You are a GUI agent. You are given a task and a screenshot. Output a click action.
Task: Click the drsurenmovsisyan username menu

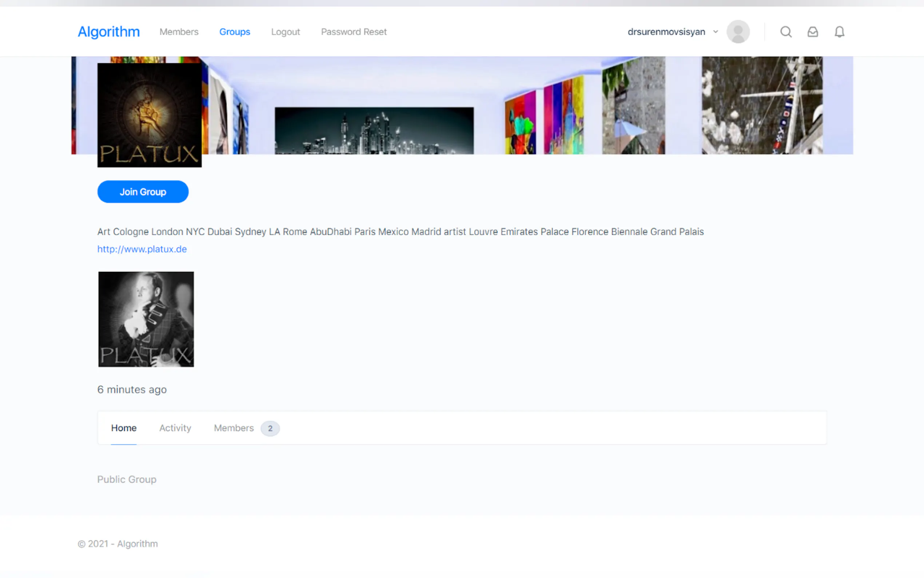(666, 32)
